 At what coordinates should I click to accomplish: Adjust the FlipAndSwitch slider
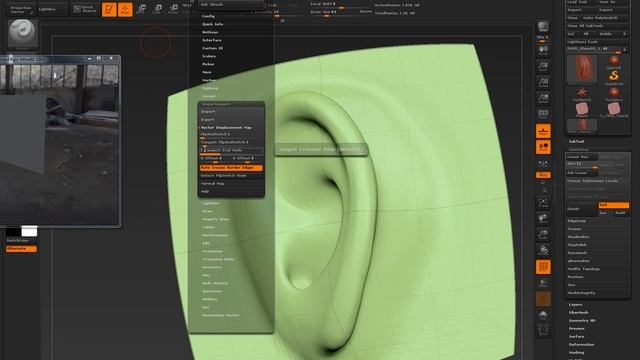pos(231,135)
